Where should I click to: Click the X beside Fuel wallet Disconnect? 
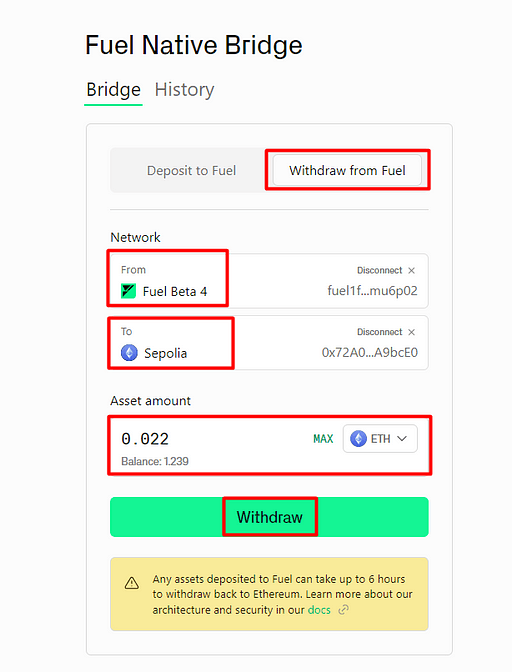411,270
